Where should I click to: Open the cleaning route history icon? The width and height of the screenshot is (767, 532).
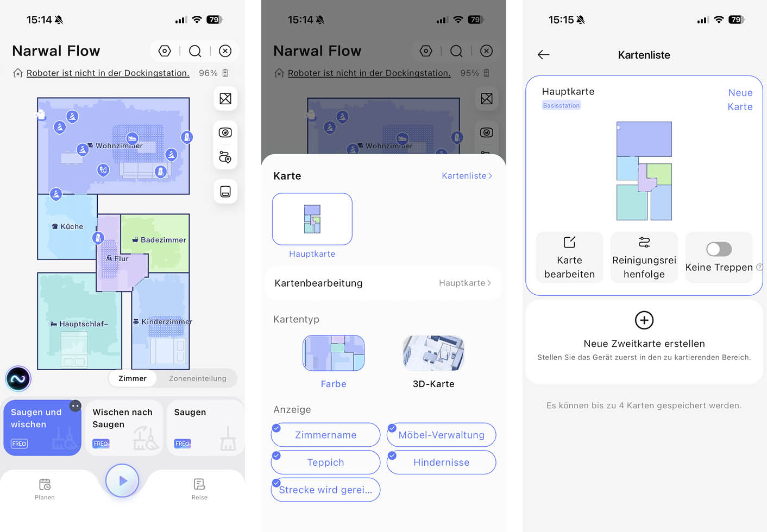coord(225,157)
